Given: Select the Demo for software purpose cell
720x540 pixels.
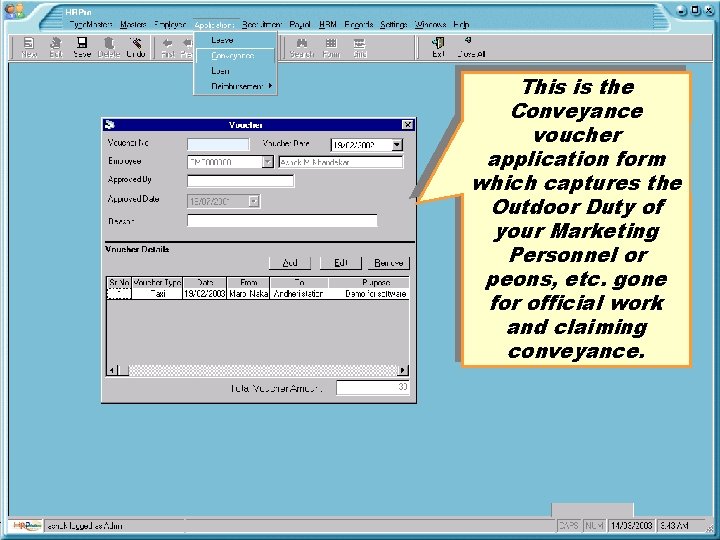Looking at the screenshot, I should coord(369,294).
